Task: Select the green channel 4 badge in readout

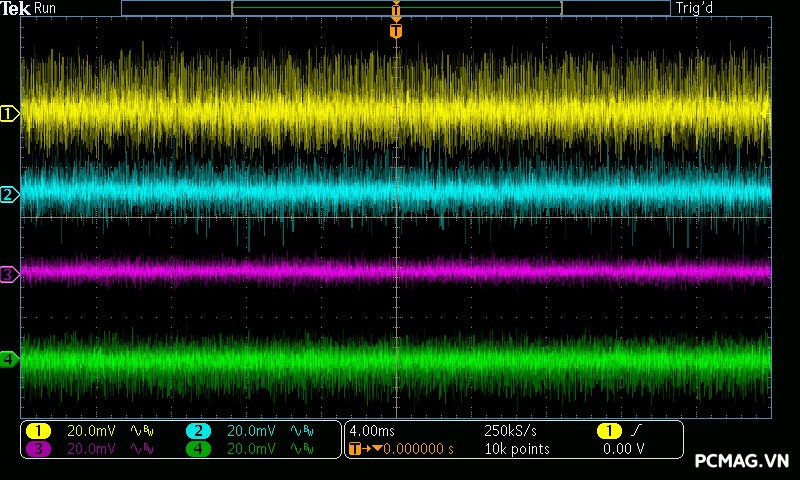Action: point(198,449)
